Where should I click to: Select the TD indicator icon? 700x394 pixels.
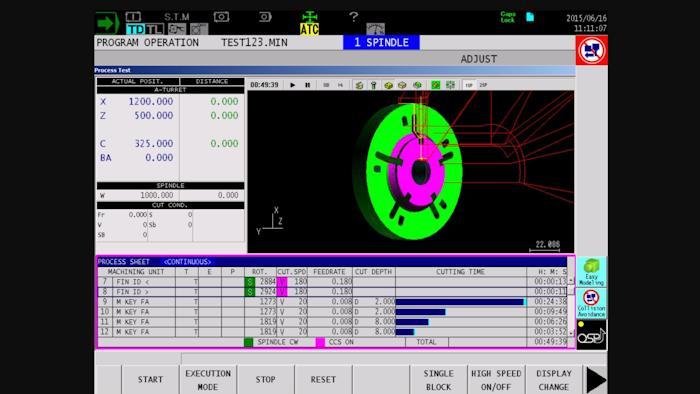click(135, 29)
